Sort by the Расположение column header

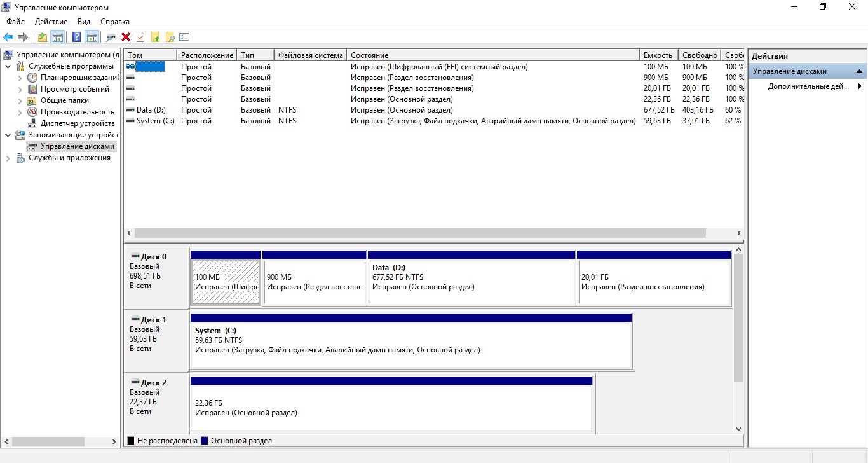click(x=207, y=55)
